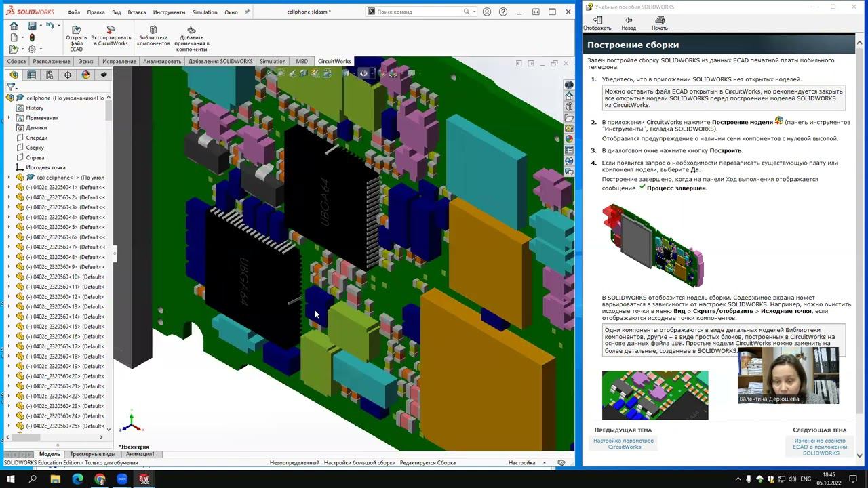Open the Инструменты menu
868x488 pixels.
click(169, 12)
